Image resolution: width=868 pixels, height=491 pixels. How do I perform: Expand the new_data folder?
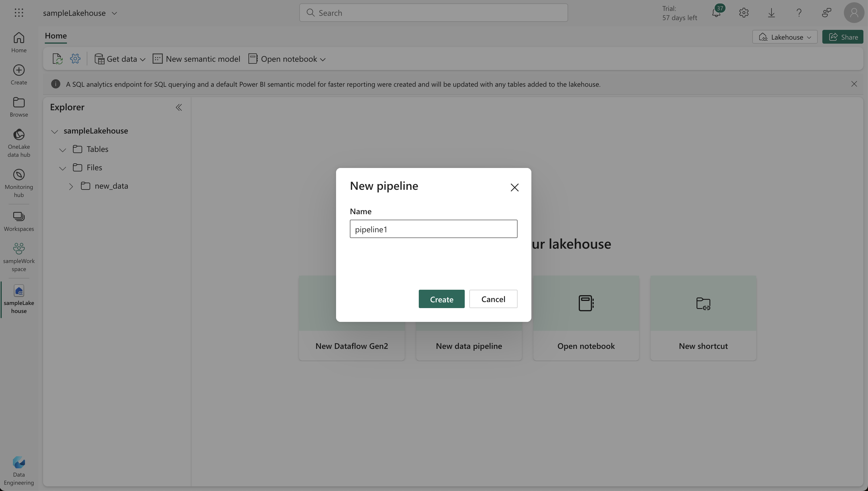[x=71, y=186]
